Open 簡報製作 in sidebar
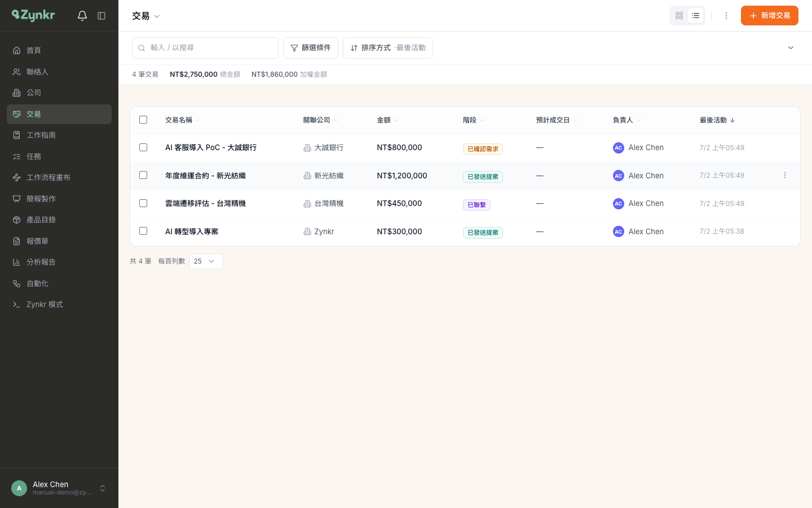Image resolution: width=812 pixels, height=508 pixels. click(59, 199)
